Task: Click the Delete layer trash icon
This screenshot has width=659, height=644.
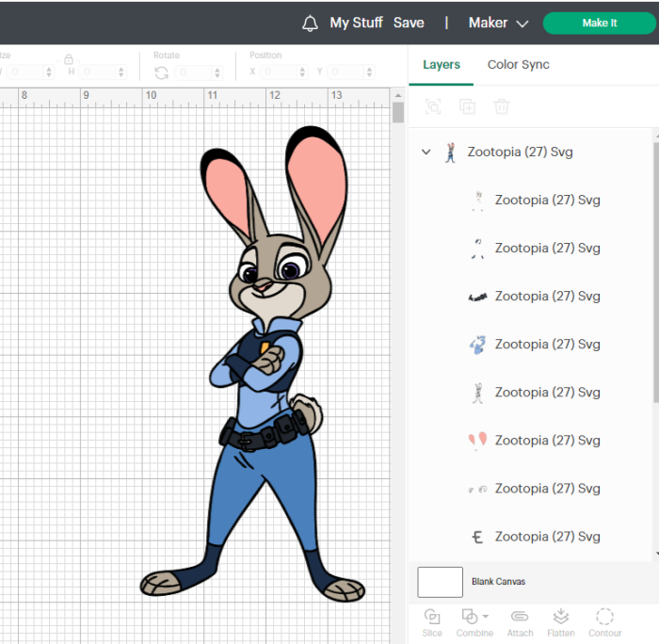Action: (502, 106)
